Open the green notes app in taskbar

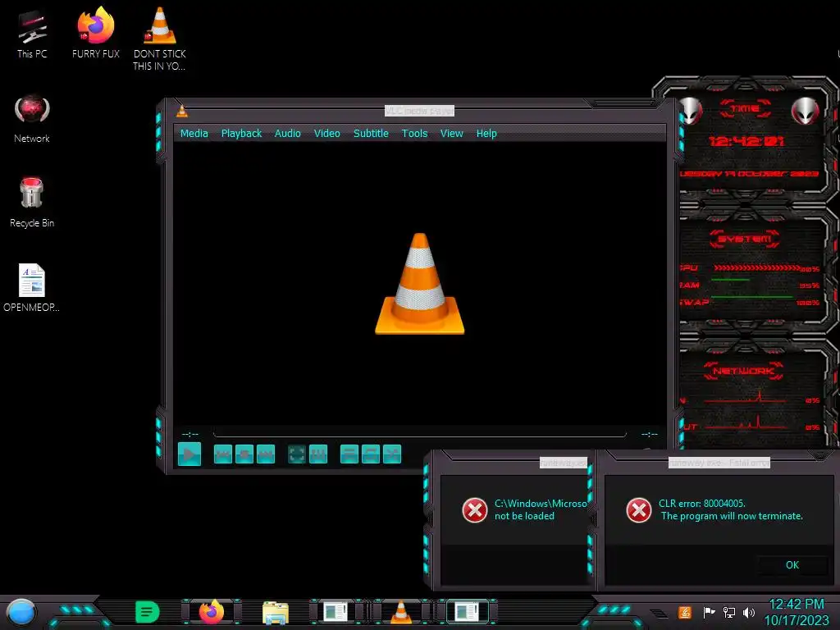tap(148, 612)
